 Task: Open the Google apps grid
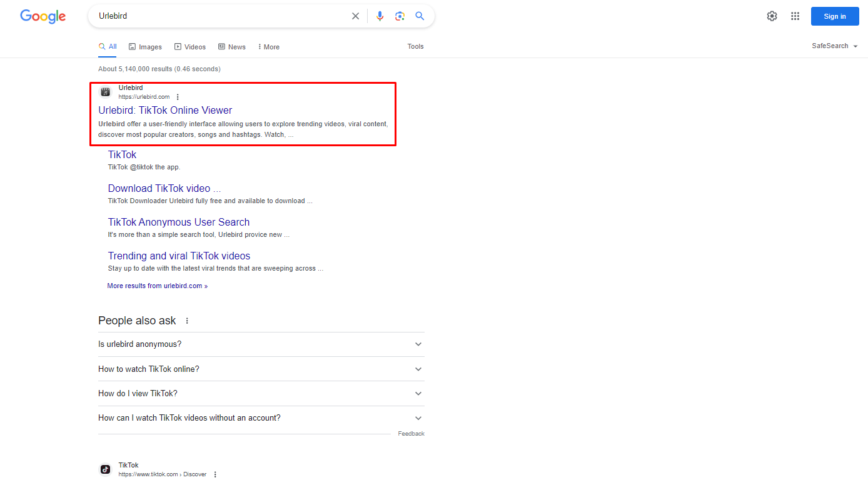(795, 16)
